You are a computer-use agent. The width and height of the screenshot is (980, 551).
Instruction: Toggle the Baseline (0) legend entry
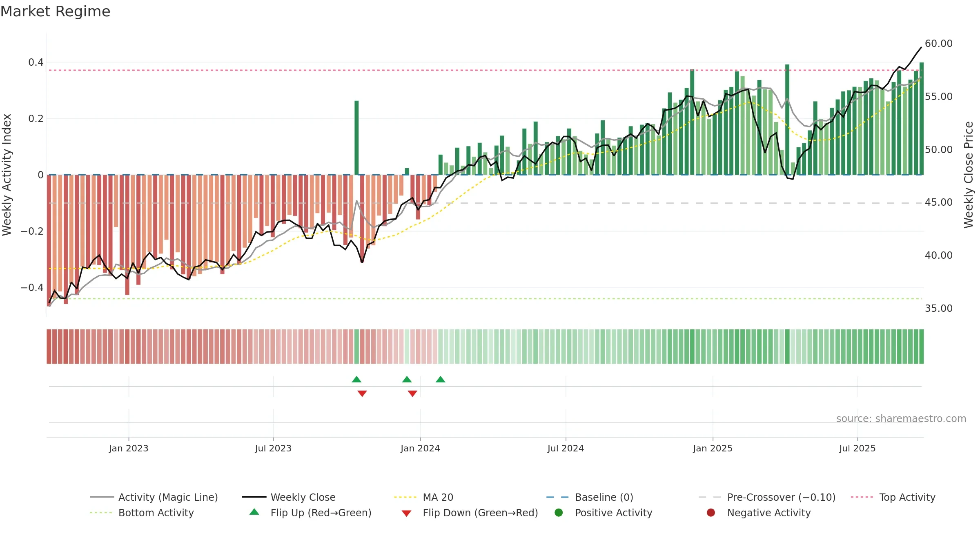click(590, 497)
